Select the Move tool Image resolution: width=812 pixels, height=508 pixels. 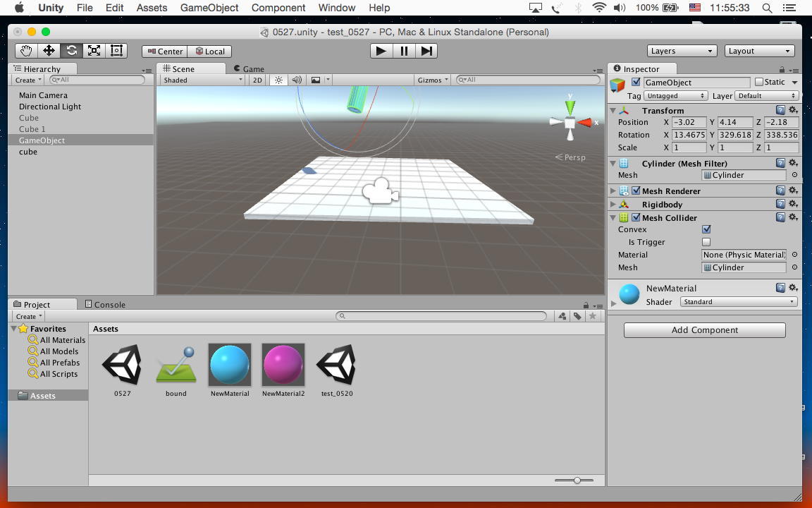tap(49, 51)
